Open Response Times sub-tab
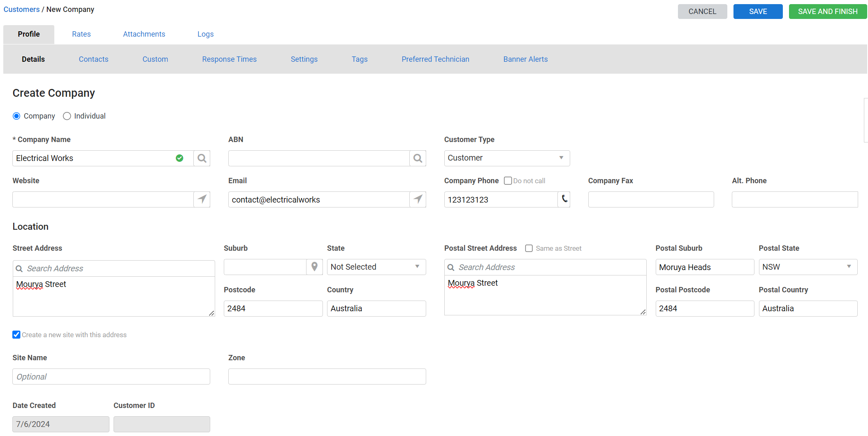The image size is (868, 436). (229, 59)
